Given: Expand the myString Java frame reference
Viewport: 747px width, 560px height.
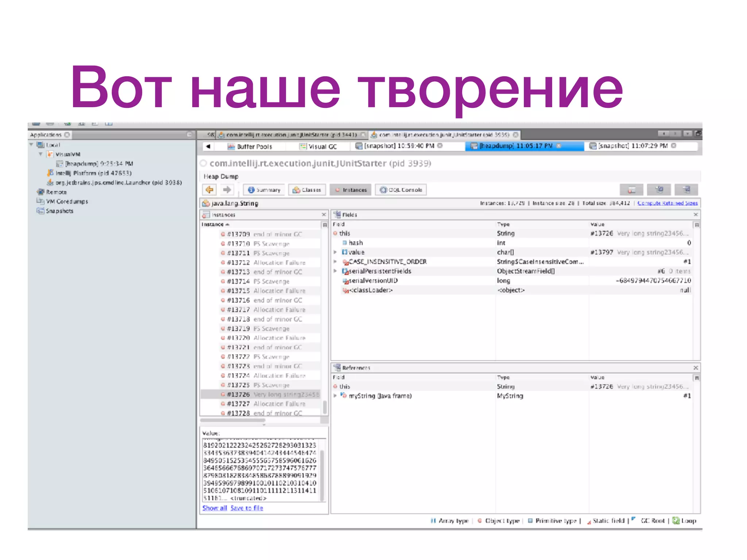Looking at the screenshot, I should [x=335, y=396].
